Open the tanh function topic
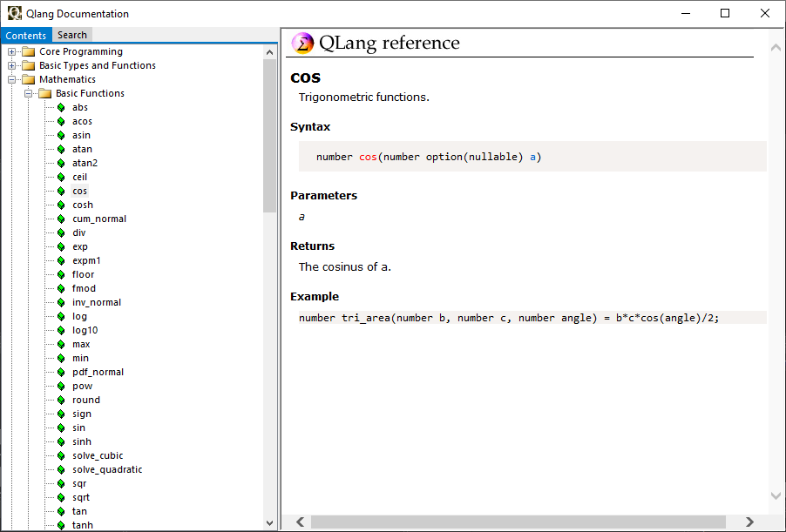Screen dimensions: 786x532 point(83,525)
